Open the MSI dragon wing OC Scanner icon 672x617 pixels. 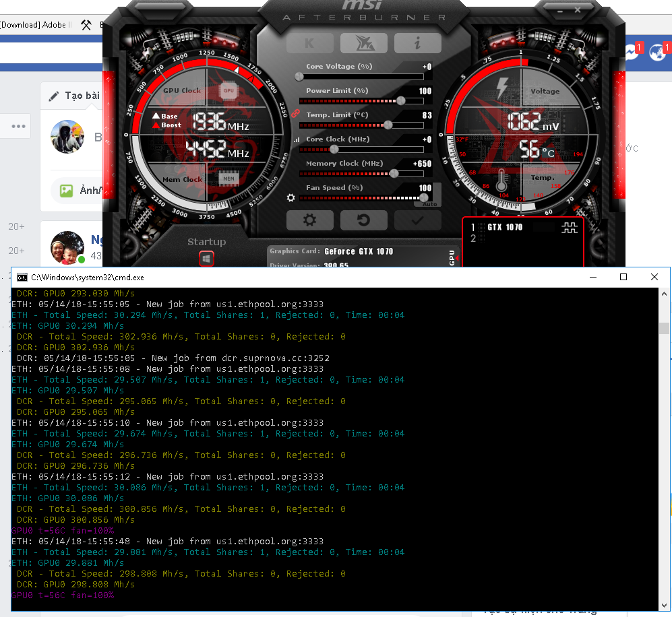[x=364, y=43]
